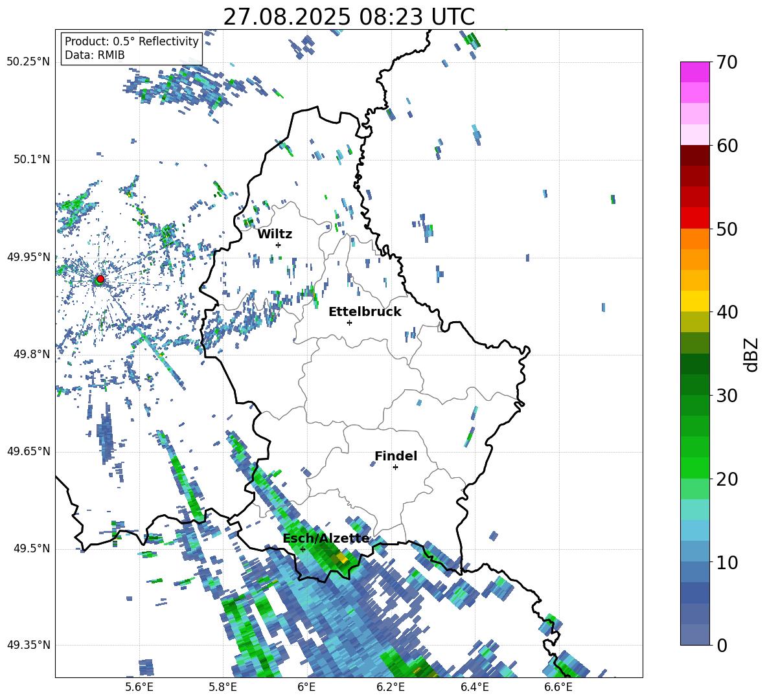
Task: Click the dBZ colorbar axis label
Action: (x=752, y=354)
